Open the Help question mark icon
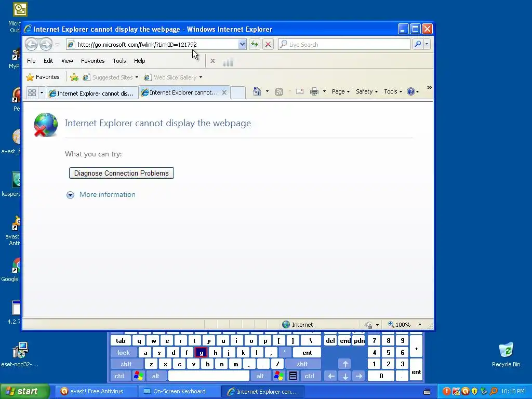532x399 pixels. point(411,91)
